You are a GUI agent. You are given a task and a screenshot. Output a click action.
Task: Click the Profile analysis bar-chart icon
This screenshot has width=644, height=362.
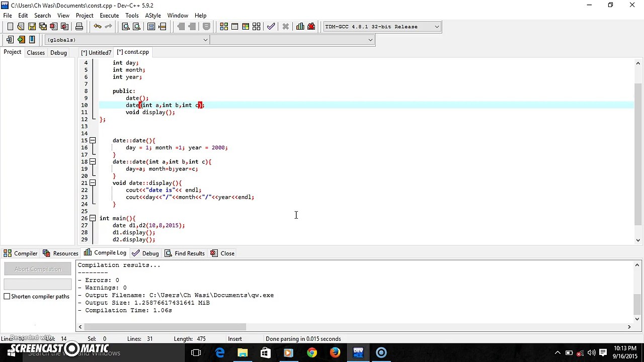click(x=300, y=27)
